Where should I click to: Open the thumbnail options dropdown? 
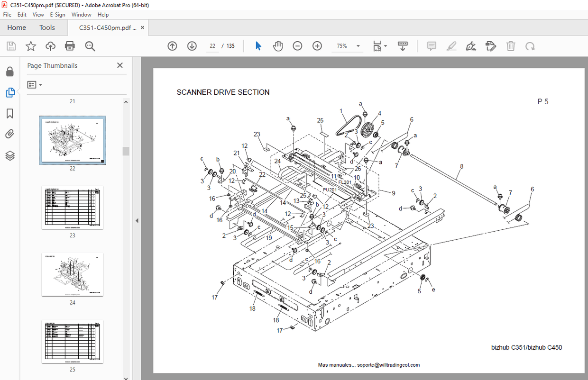[x=35, y=85]
